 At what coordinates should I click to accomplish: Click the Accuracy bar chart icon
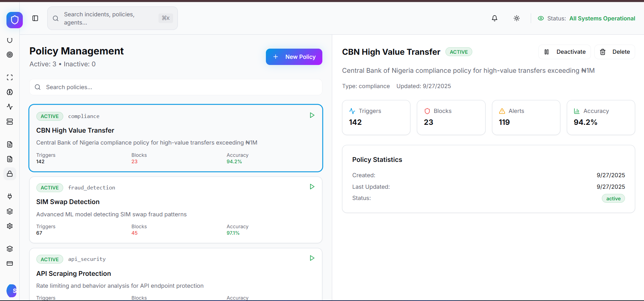577,111
